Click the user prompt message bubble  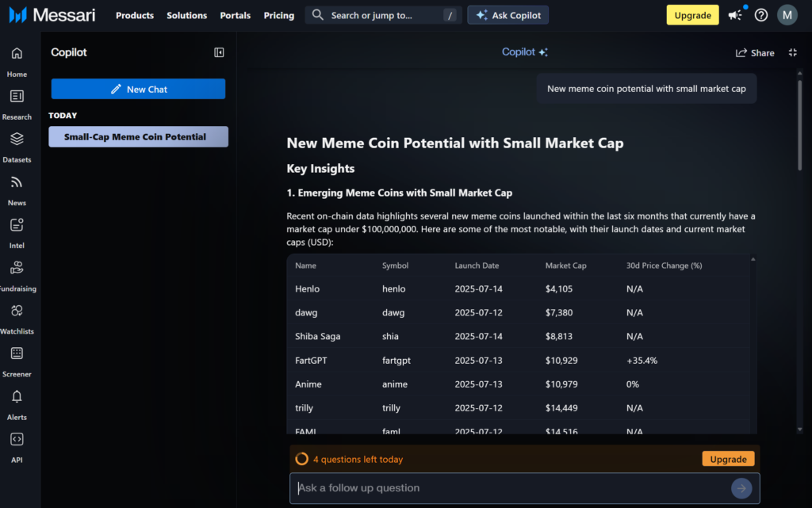tap(646, 89)
